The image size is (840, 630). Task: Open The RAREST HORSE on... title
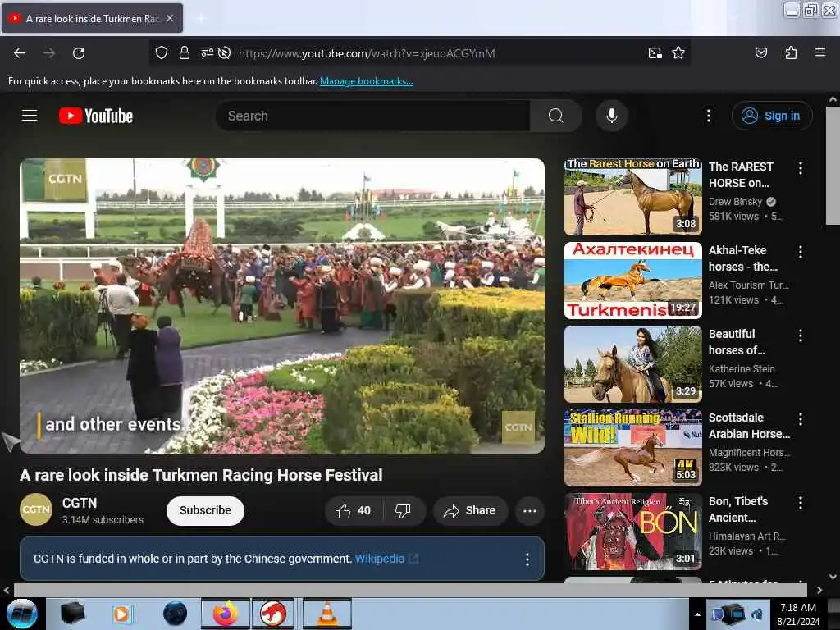tap(741, 175)
